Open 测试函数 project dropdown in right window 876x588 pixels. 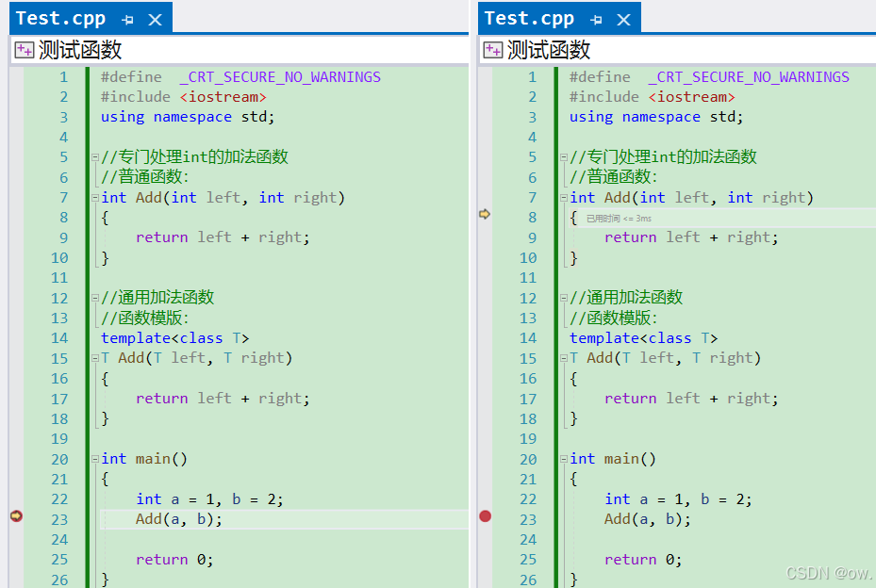coord(678,50)
